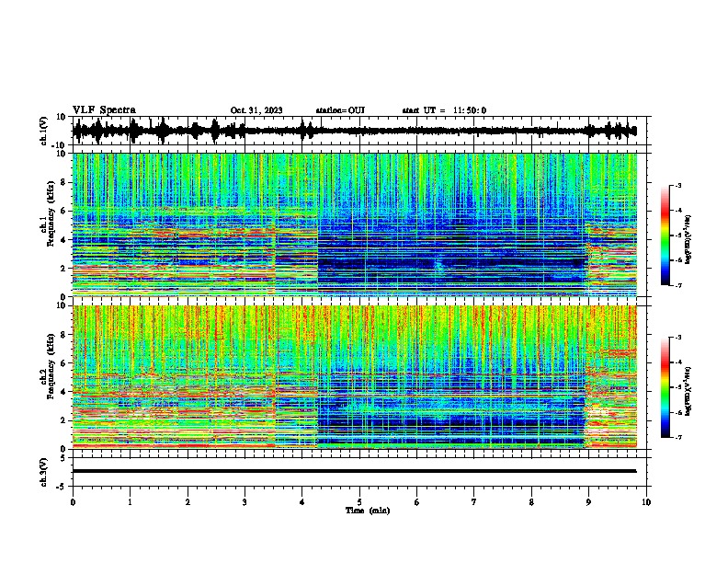Click time axis tick label "9"
The height and width of the screenshot is (563, 728).
(x=588, y=502)
